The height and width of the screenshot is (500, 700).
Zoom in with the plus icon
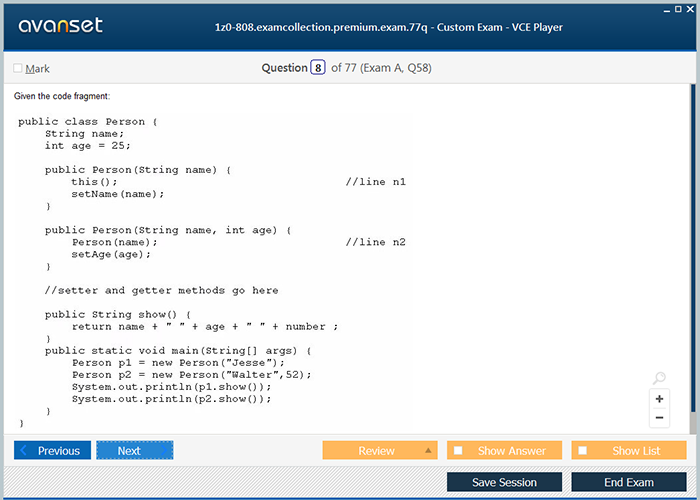659,399
